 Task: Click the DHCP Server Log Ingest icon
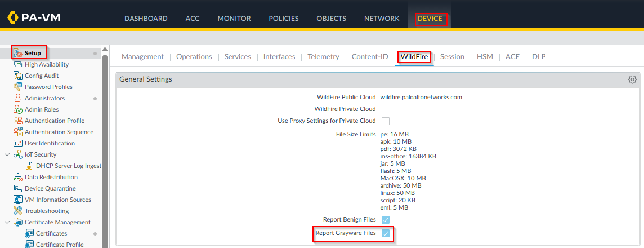tap(29, 166)
